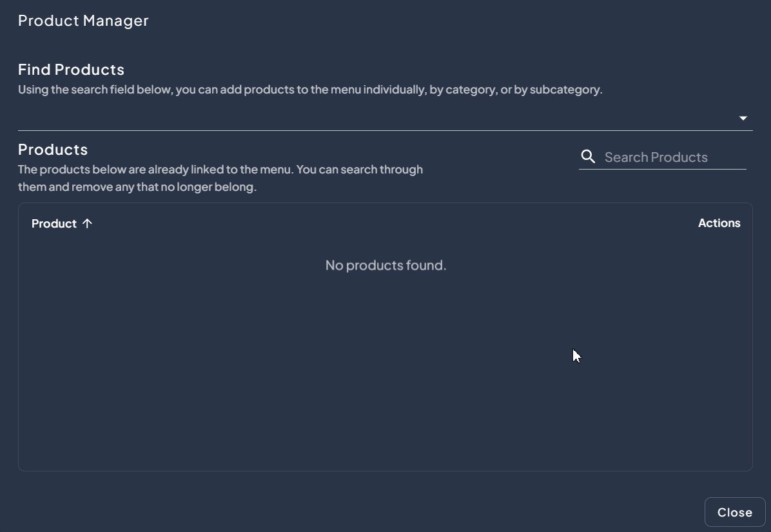Dismiss the Product Manager dialog with Close
Image resolution: width=771 pixels, height=532 pixels.
click(734, 512)
